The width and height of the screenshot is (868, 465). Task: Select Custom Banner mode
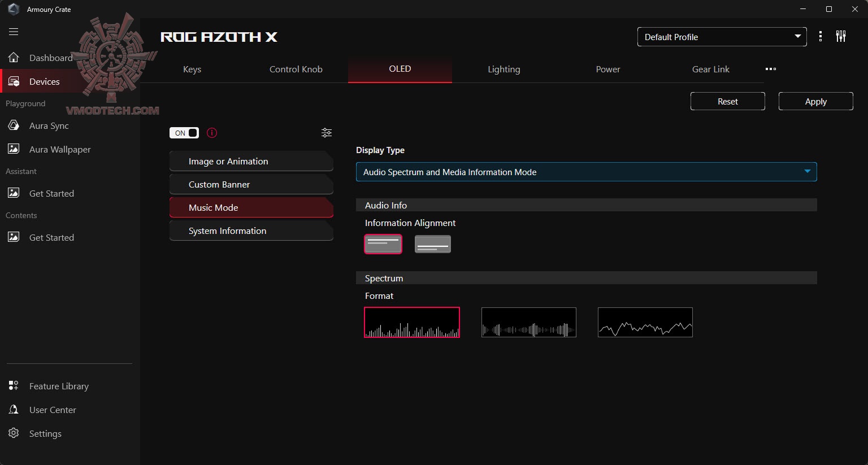tap(251, 184)
